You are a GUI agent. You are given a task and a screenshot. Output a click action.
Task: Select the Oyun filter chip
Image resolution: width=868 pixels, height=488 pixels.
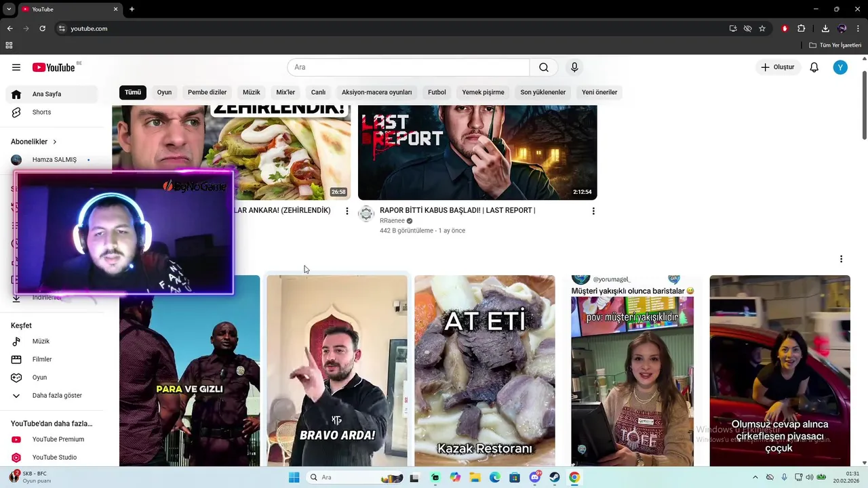pyautogui.click(x=164, y=92)
